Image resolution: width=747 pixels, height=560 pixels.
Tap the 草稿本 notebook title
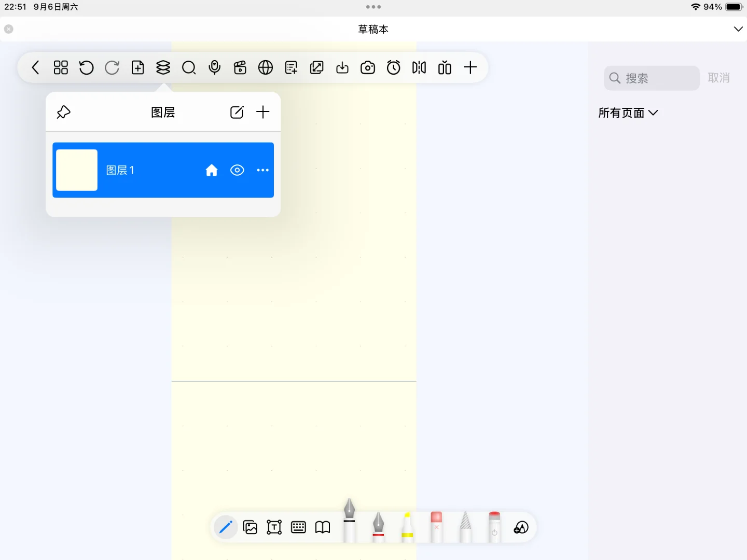(373, 29)
